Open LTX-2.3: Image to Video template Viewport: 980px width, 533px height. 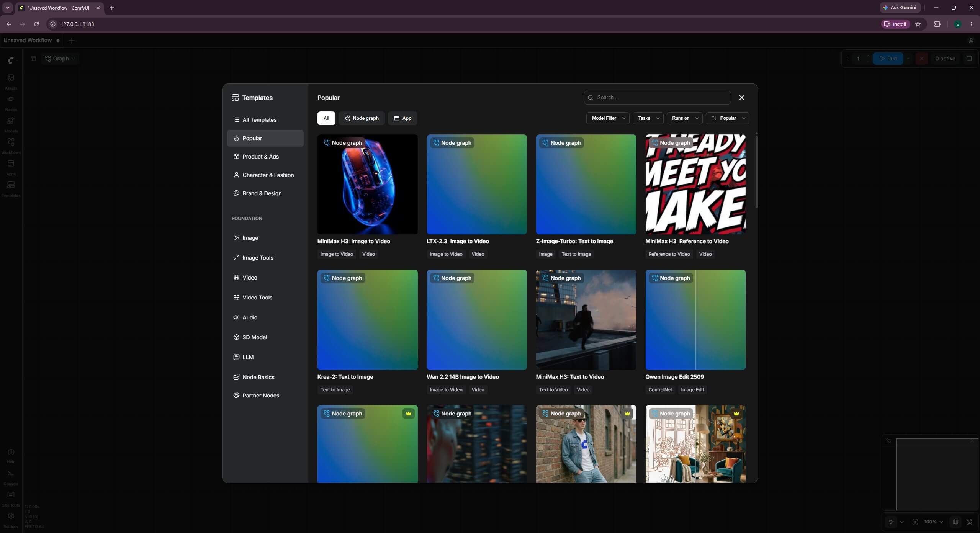click(476, 184)
